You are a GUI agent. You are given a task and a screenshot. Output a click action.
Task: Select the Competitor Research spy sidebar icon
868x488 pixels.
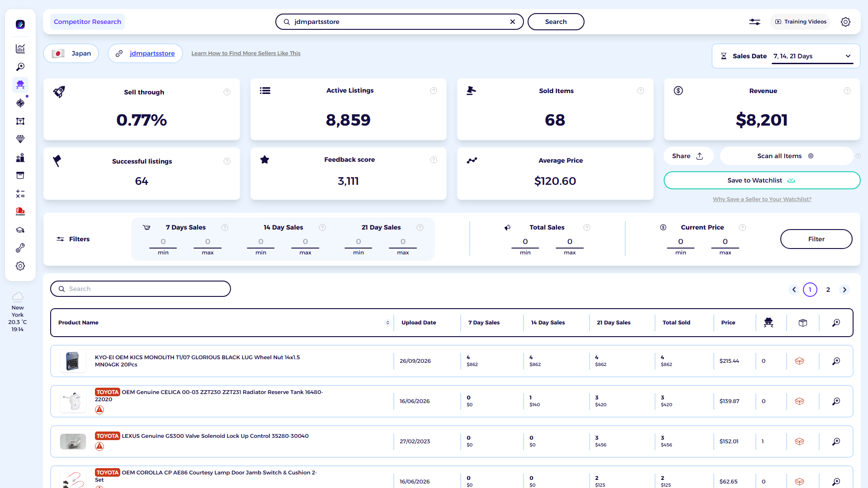(x=20, y=85)
